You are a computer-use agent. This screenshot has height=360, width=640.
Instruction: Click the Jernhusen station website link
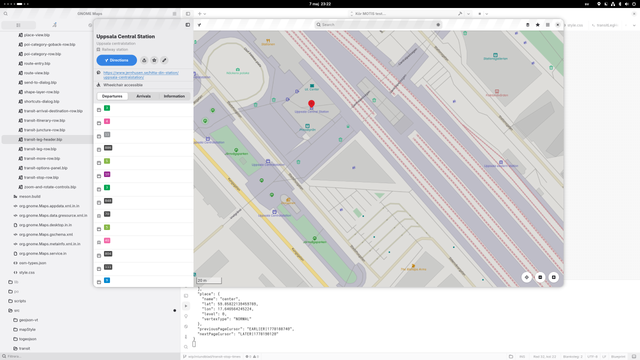click(141, 75)
